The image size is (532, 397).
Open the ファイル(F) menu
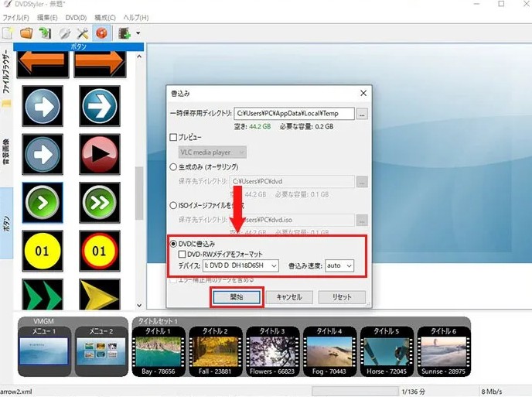tap(15, 18)
